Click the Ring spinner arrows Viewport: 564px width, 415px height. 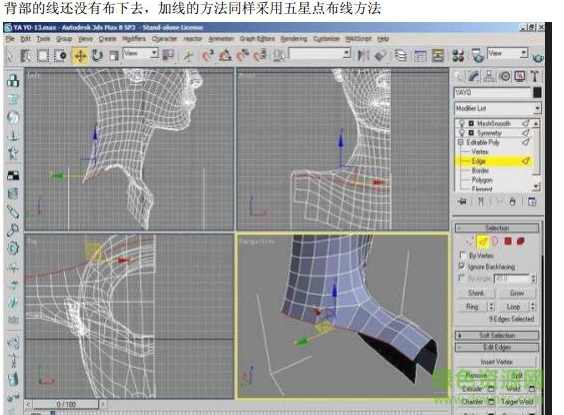(491, 307)
